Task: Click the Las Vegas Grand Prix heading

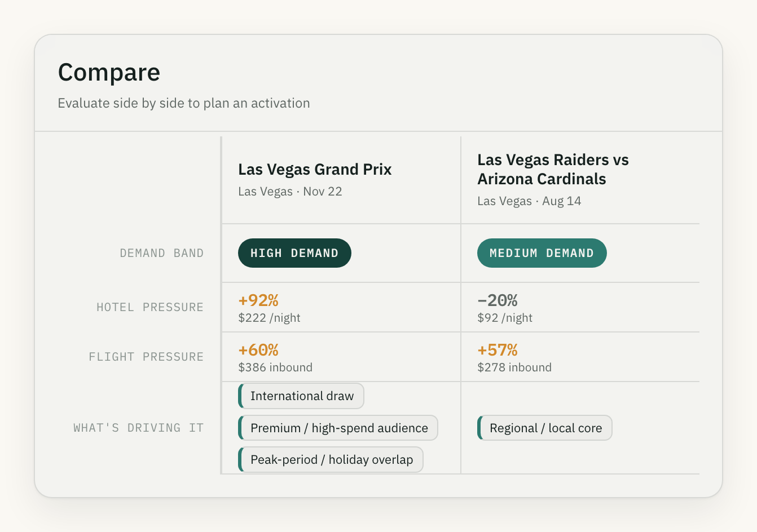Action: [315, 170]
